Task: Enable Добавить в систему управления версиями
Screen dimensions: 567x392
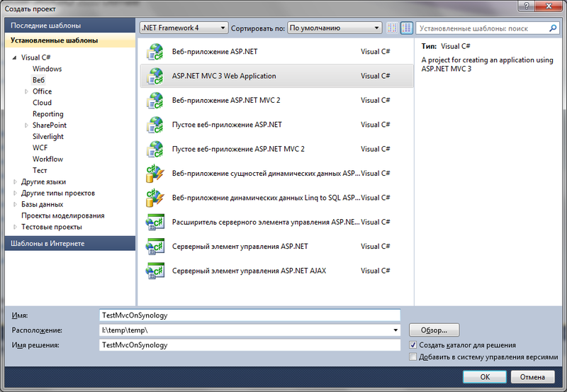Action: 412,357
